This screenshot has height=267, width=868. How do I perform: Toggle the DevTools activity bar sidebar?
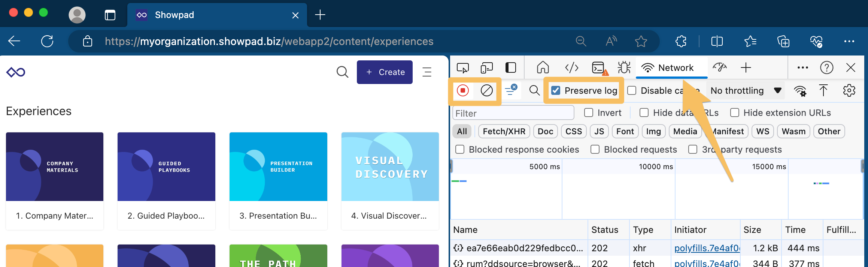pyautogui.click(x=511, y=68)
